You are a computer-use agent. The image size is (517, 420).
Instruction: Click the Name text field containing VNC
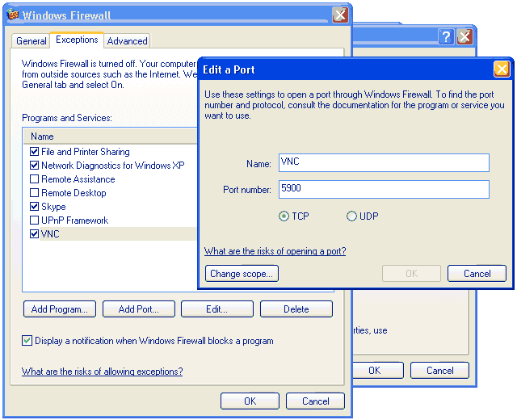tap(384, 163)
